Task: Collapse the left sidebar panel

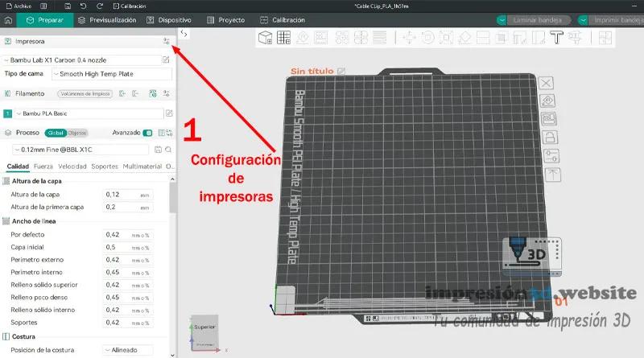Action: click(x=184, y=34)
